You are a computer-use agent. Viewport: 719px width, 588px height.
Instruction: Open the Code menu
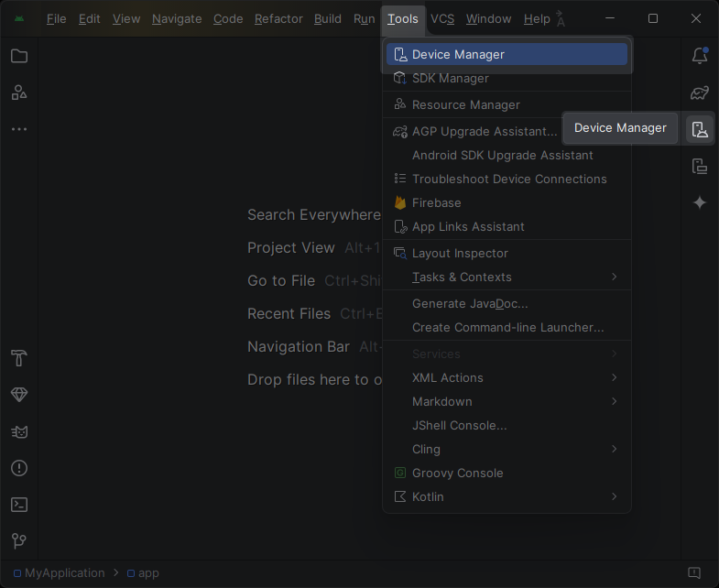coord(228,19)
